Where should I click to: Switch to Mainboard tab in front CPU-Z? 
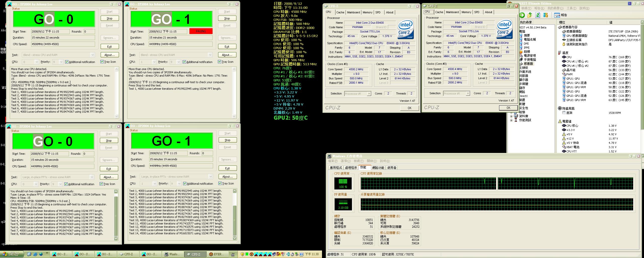(x=452, y=12)
